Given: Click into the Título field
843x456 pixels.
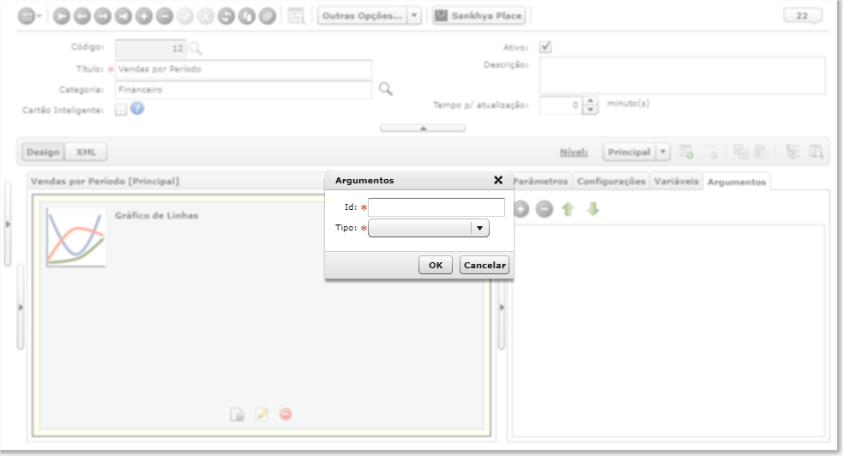Looking at the screenshot, I should (243, 69).
